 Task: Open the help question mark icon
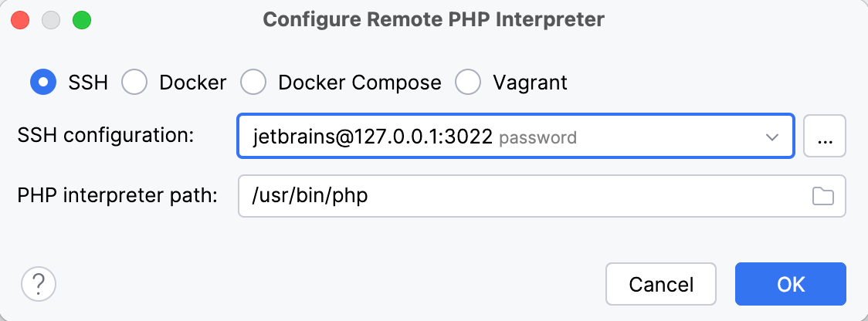pos(39,284)
